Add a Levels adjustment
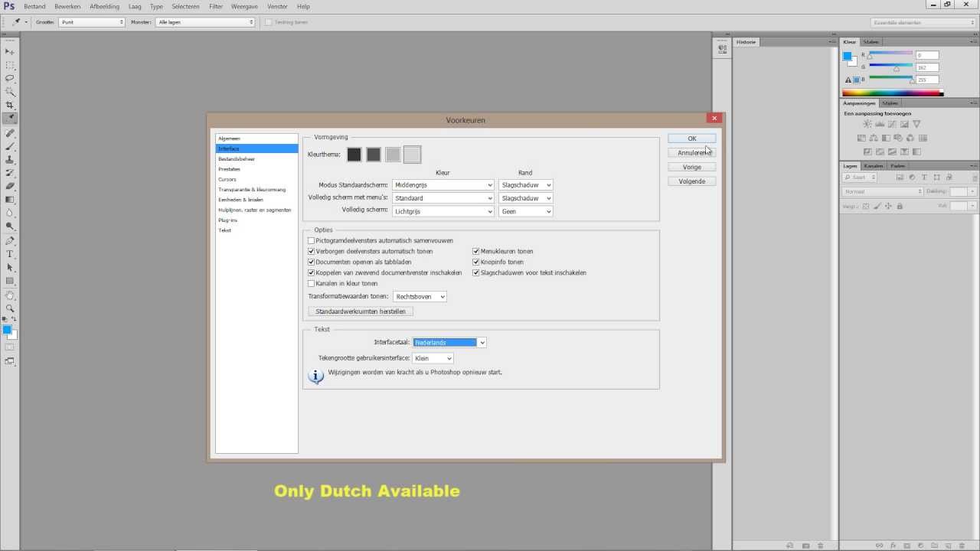 point(880,124)
